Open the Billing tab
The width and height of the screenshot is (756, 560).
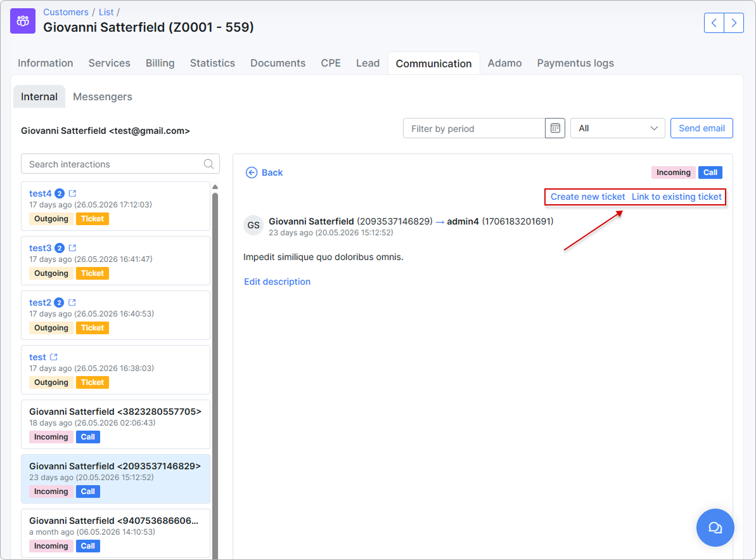coord(160,63)
